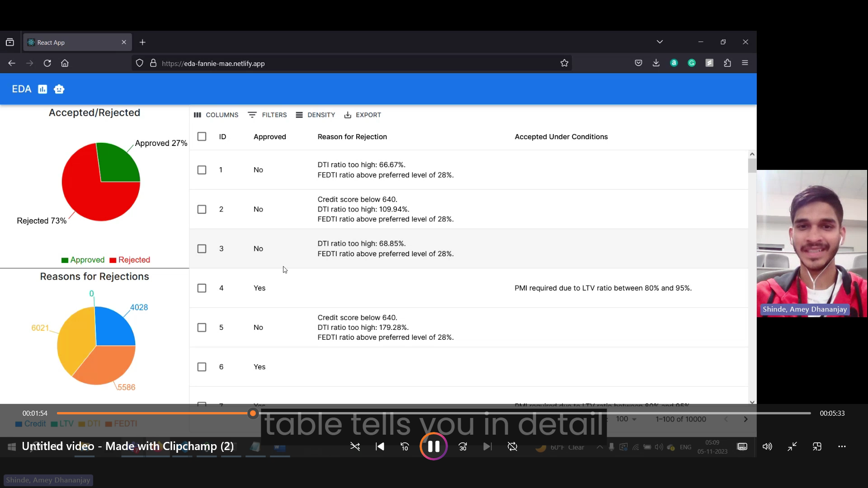This screenshot has height=488, width=868.
Task: Click the browser reload icon
Action: coord(47,63)
